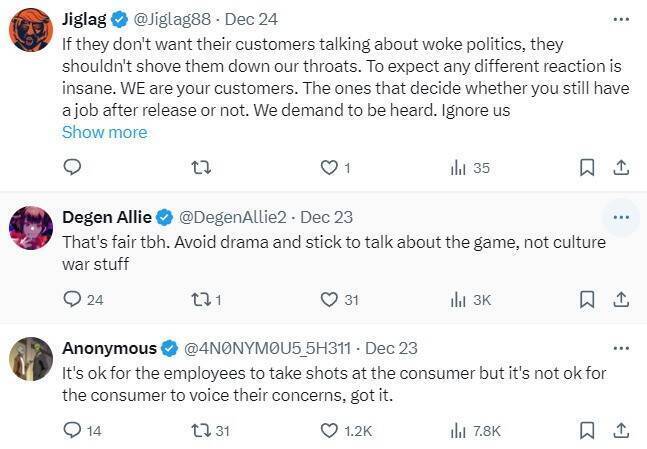
Task: Share Jiglag's tweet
Action: click(x=620, y=168)
